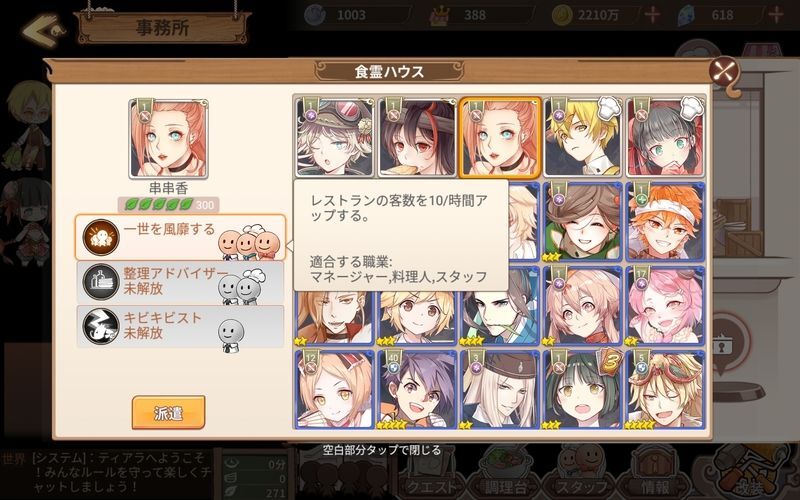Image resolution: width=800 pixels, height=500 pixels.
Task: Close the 食霊ハウス dialog
Action: click(724, 70)
